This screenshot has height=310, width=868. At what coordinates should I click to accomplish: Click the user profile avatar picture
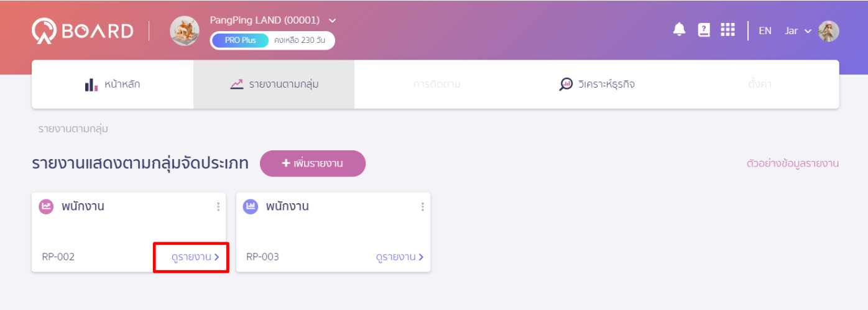pyautogui.click(x=829, y=31)
